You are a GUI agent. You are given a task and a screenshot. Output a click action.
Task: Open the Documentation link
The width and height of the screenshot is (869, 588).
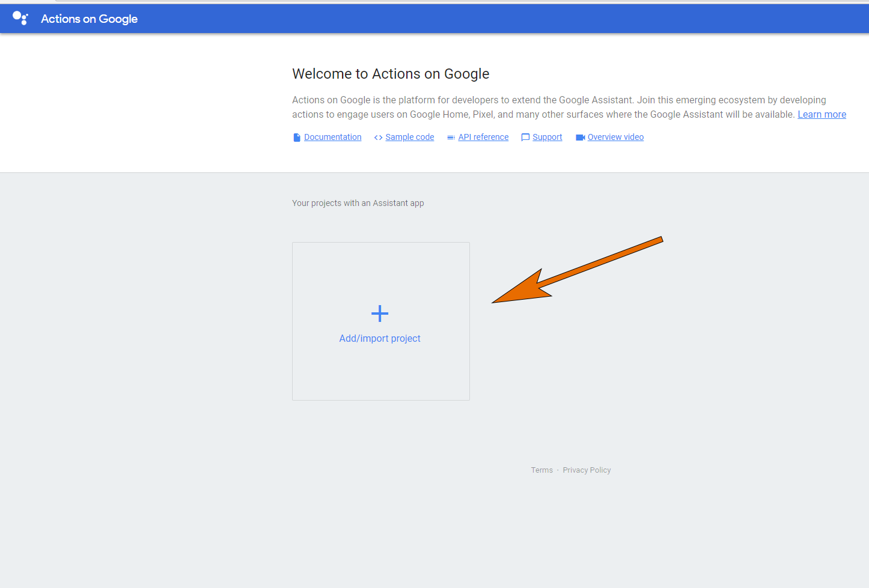pos(332,137)
